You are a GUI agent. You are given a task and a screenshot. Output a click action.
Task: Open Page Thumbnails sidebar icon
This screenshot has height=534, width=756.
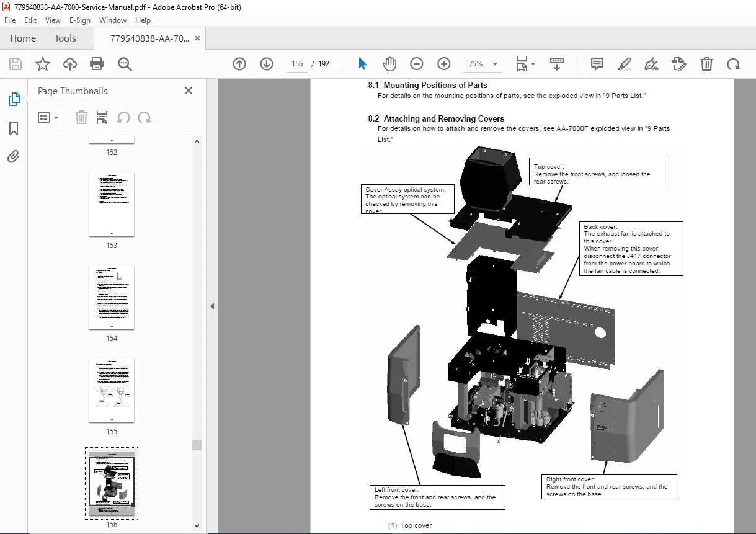pyautogui.click(x=14, y=99)
